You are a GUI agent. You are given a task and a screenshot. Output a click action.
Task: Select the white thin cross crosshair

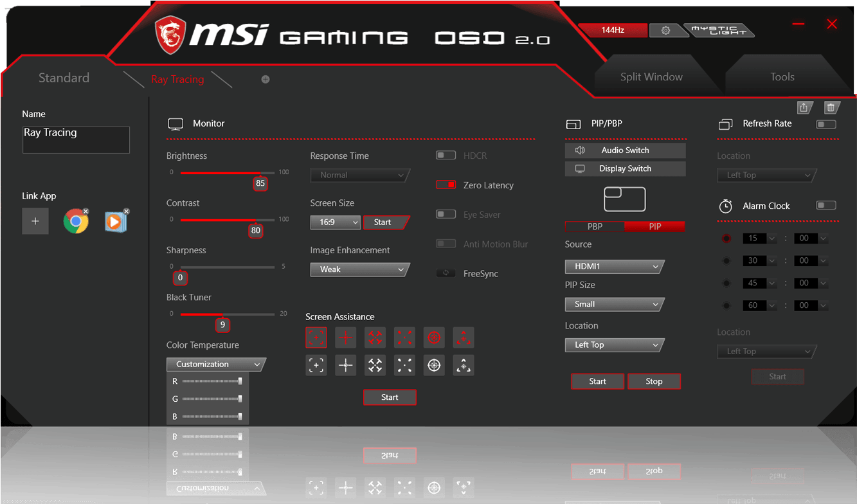(346, 365)
